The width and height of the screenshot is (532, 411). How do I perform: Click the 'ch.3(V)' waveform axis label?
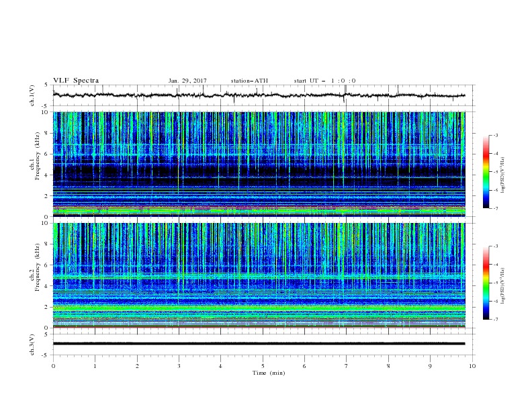pyautogui.click(x=32, y=345)
